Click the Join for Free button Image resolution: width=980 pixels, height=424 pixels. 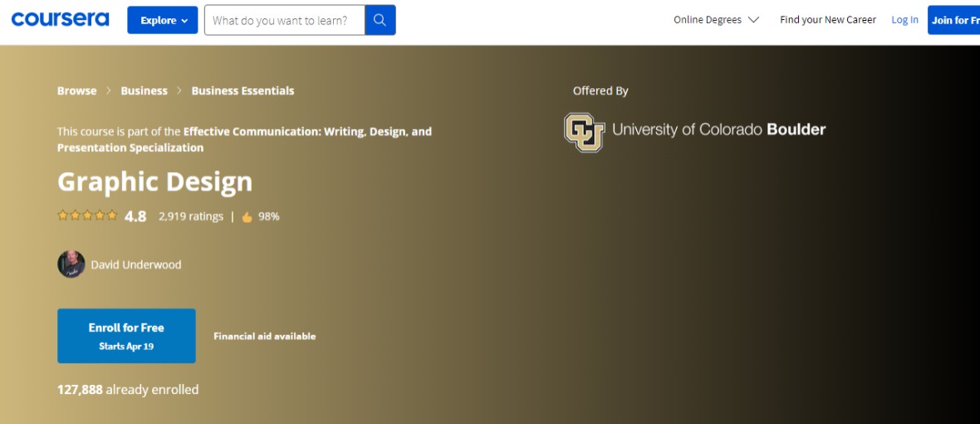953,20
